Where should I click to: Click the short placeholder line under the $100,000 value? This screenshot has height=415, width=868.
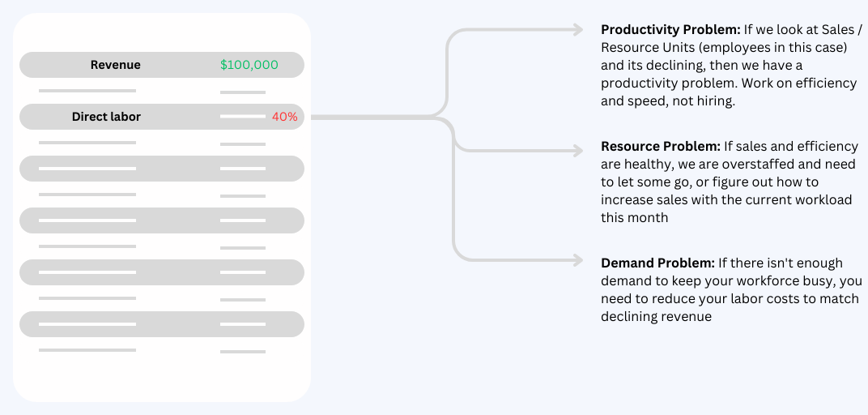[243, 91]
